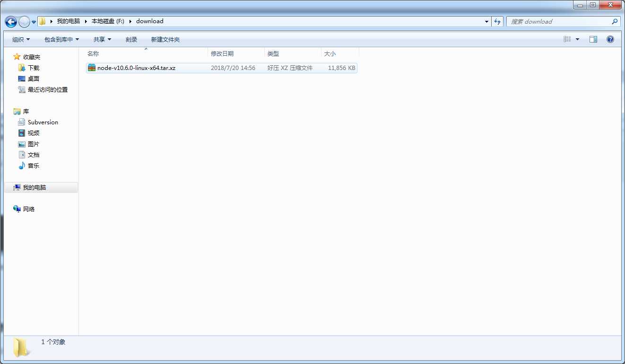Click the Subversion document icon
This screenshot has width=625, height=364.
[x=22, y=122]
